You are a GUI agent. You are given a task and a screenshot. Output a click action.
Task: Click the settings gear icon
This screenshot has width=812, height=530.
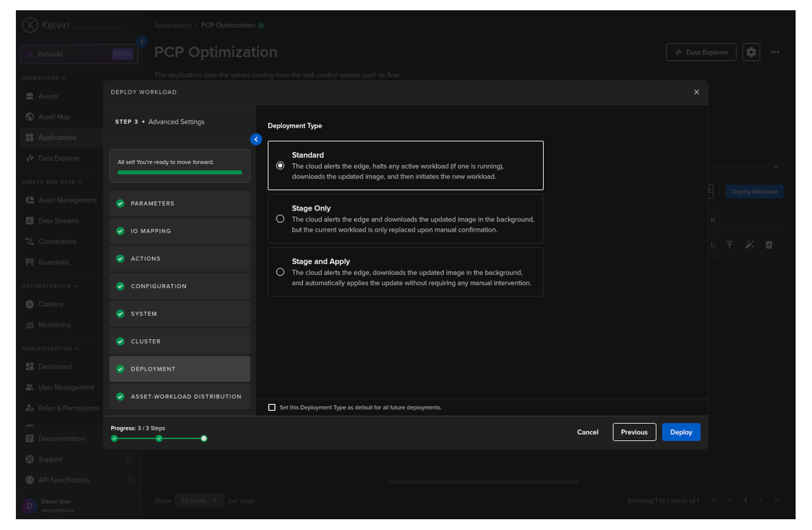pos(751,52)
